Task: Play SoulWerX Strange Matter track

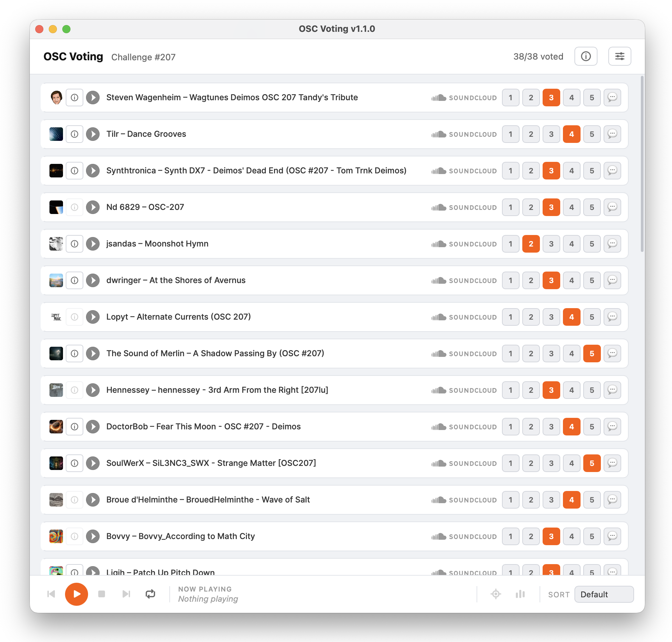Action: tap(93, 463)
